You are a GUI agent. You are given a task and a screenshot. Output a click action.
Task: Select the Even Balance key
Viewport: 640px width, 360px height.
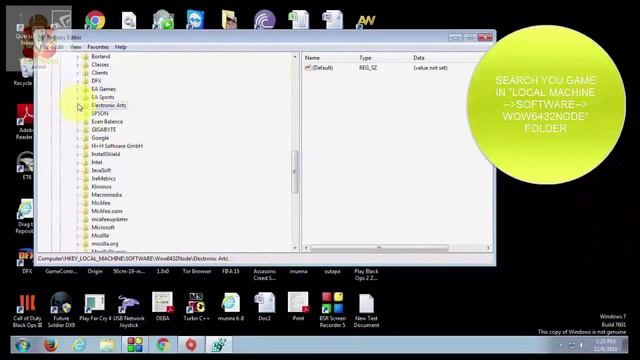107,122
